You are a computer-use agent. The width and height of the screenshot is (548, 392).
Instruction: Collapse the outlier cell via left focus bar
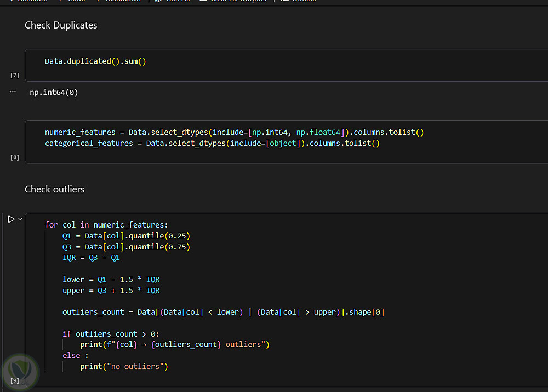click(x=3, y=301)
